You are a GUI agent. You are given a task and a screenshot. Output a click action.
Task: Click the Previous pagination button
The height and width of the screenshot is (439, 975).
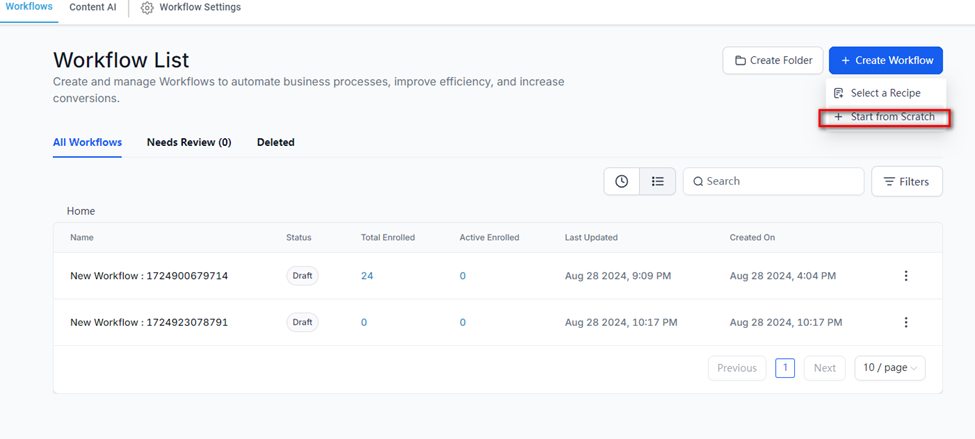(x=737, y=368)
